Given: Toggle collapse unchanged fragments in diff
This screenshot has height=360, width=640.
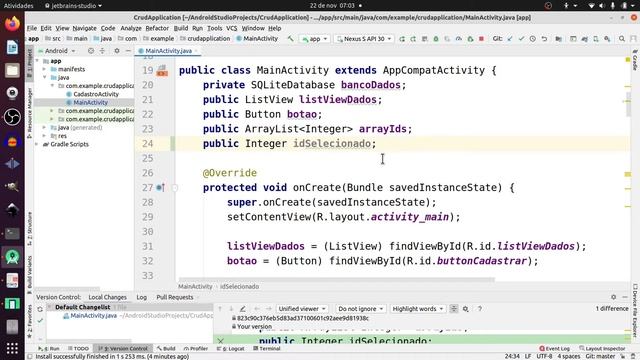Looking at the screenshot, I should tap(453, 309).
